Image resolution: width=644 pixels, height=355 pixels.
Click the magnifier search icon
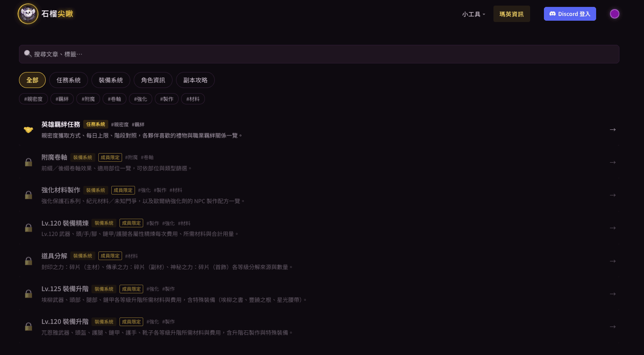(28, 54)
